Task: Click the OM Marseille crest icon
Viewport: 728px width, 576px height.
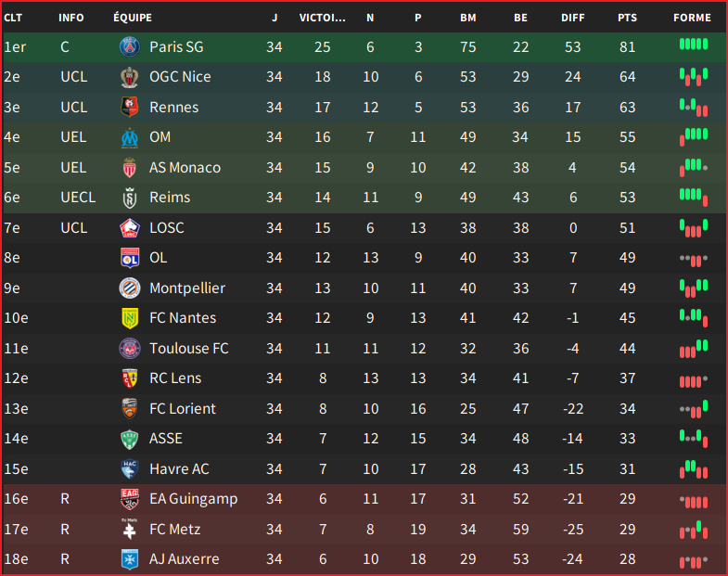Action: pos(130,137)
